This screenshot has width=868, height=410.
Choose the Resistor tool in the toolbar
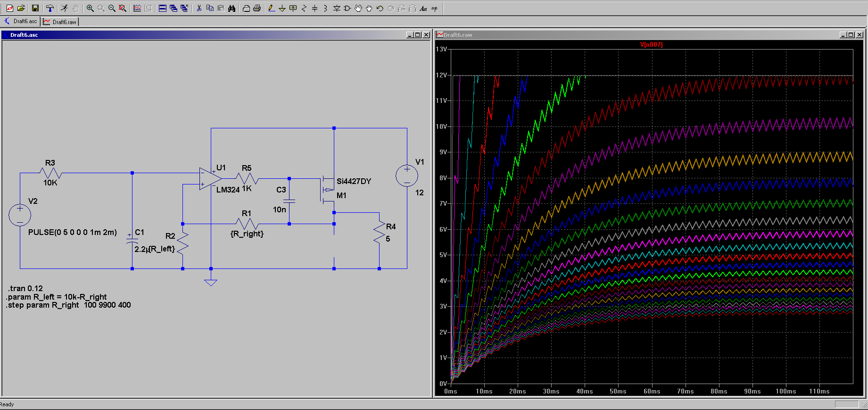pos(304,8)
